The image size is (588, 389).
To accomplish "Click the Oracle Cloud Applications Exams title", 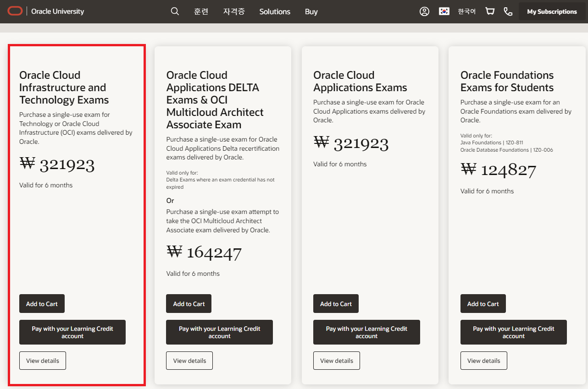I will coord(360,81).
